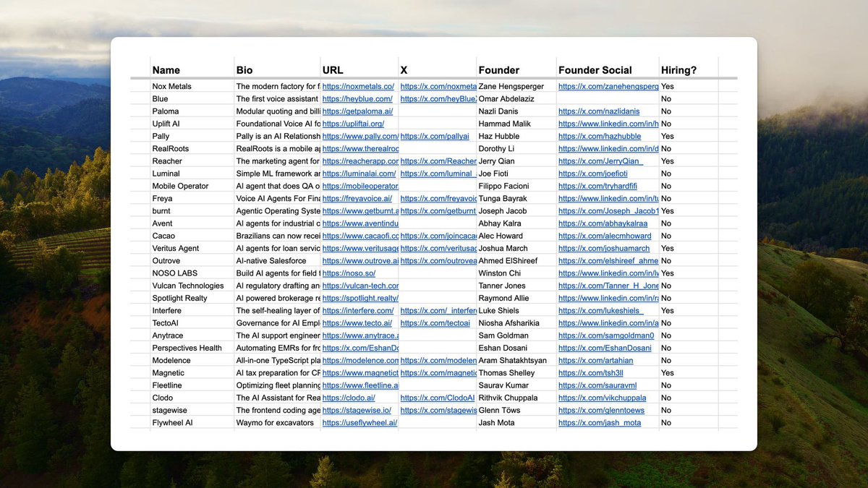Image resolution: width=868 pixels, height=488 pixels.
Task: Open the x.com/alecmhoward founder link
Action: [x=605, y=236]
